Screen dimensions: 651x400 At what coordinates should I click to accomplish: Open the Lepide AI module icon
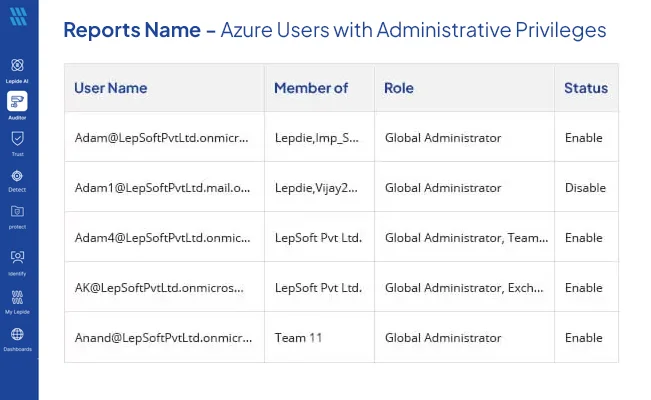click(x=17, y=65)
